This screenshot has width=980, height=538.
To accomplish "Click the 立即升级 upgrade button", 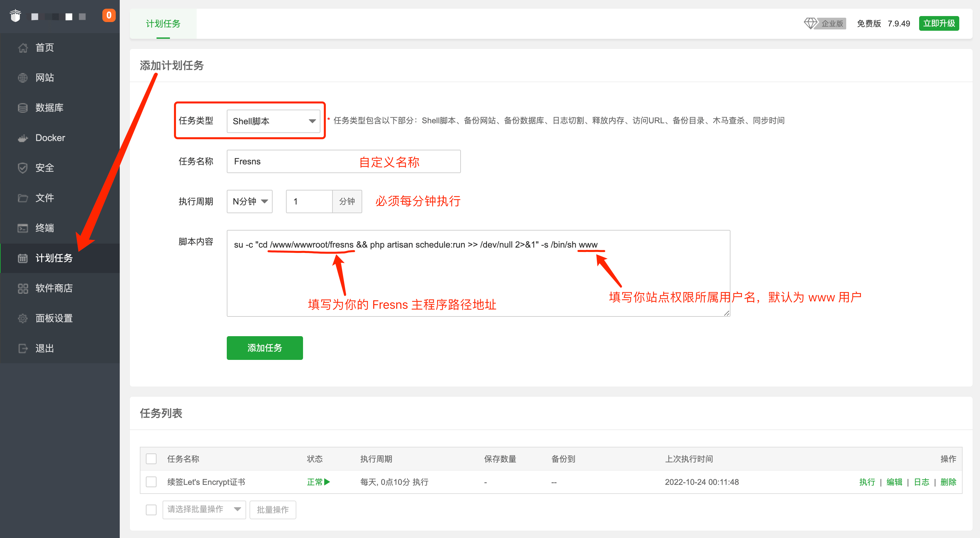I will pyautogui.click(x=939, y=23).
